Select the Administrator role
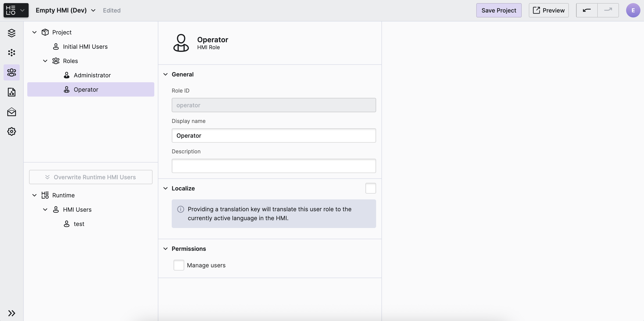Screen dimensions: 644x321 pyautogui.click(x=92, y=75)
